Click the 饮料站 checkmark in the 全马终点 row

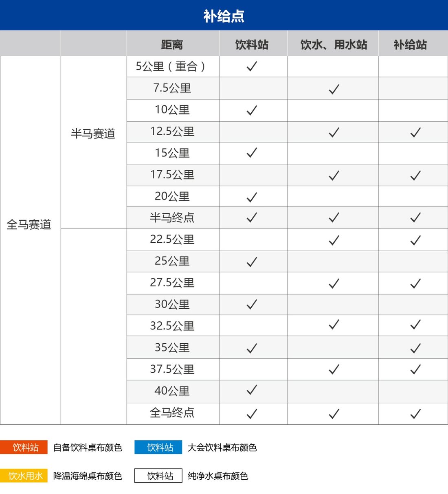click(x=252, y=414)
